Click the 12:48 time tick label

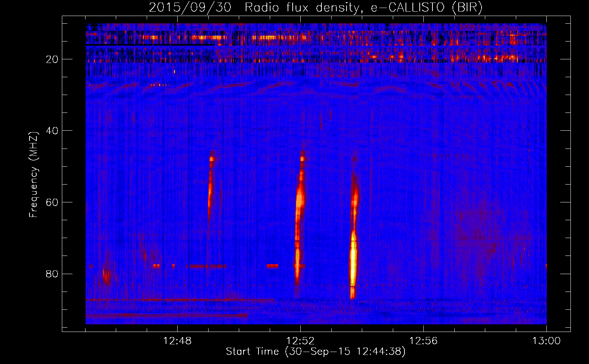177,341
